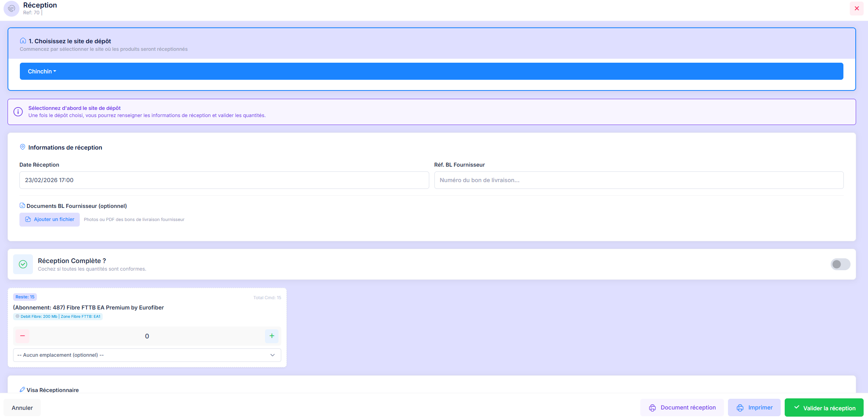Decrease quantity with the red minus button
This screenshot has height=419, width=868.
point(23,336)
